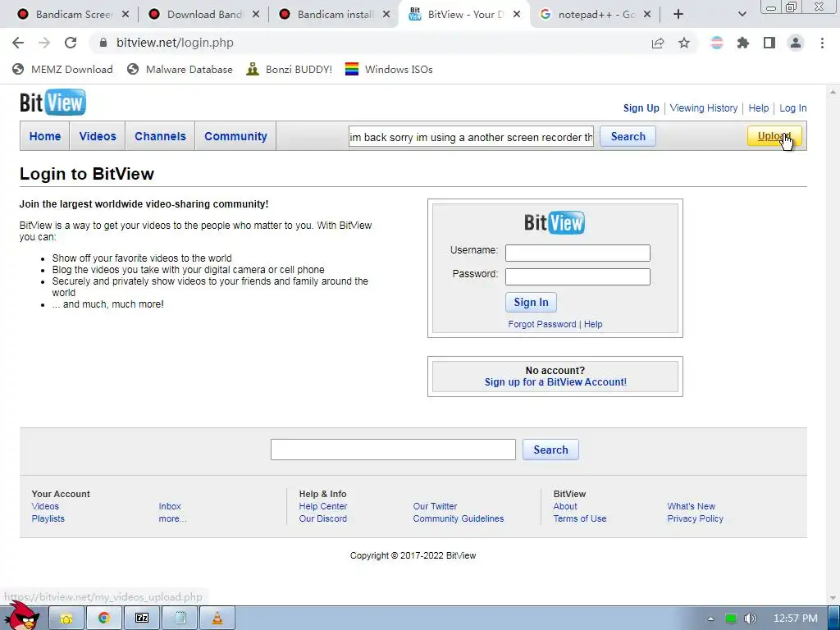Open the share page icon in address bar
The width and height of the screenshot is (840, 630).
tap(658, 43)
